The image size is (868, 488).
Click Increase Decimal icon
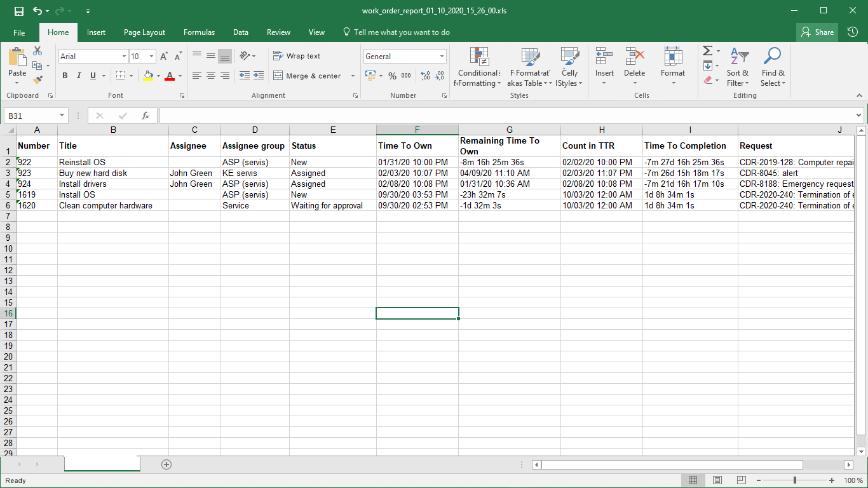pyautogui.click(x=425, y=76)
